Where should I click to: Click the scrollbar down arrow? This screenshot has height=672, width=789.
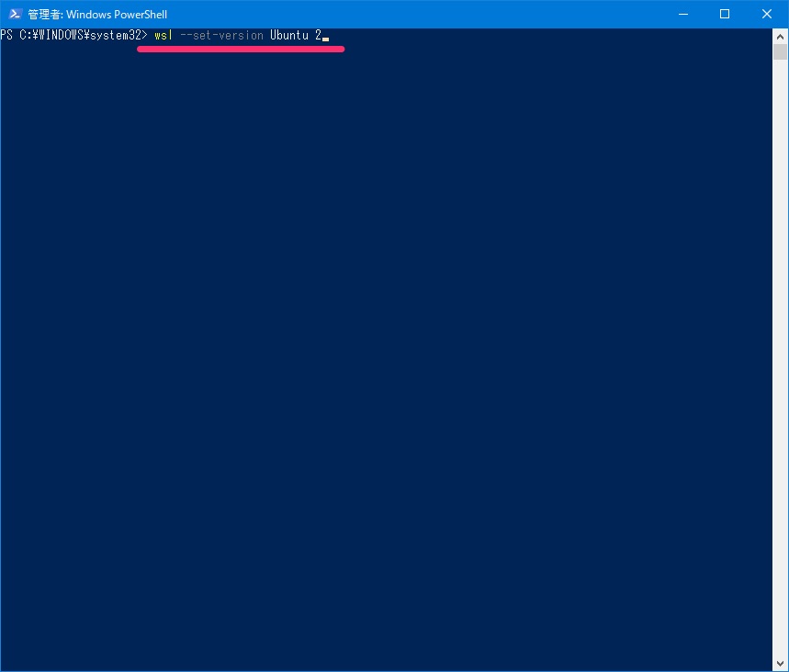pos(780,664)
